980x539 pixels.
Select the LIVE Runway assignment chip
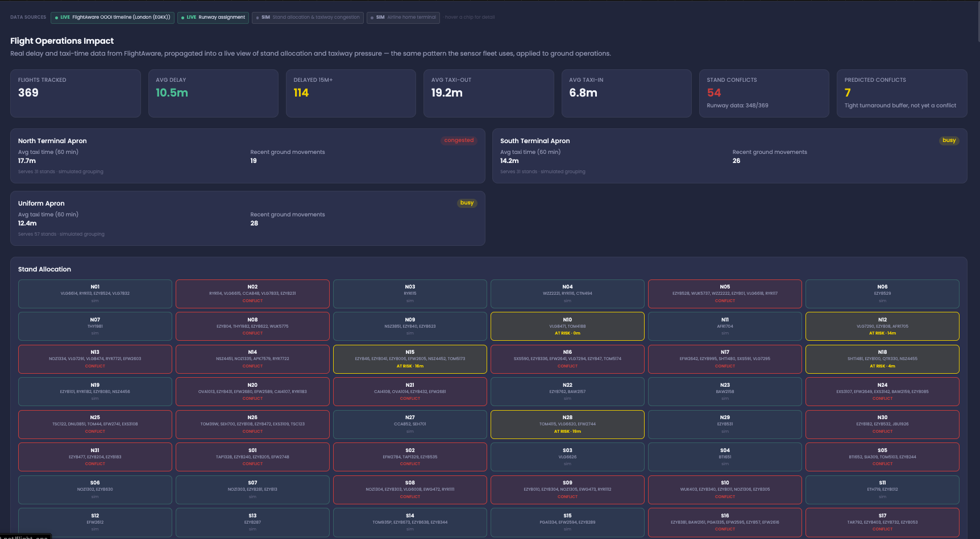(x=213, y=18)
